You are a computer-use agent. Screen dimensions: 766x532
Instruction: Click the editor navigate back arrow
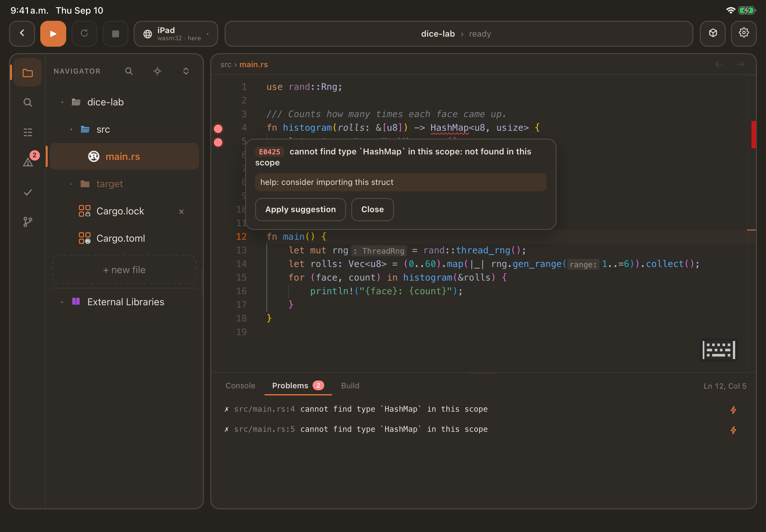tap(718, 64)
